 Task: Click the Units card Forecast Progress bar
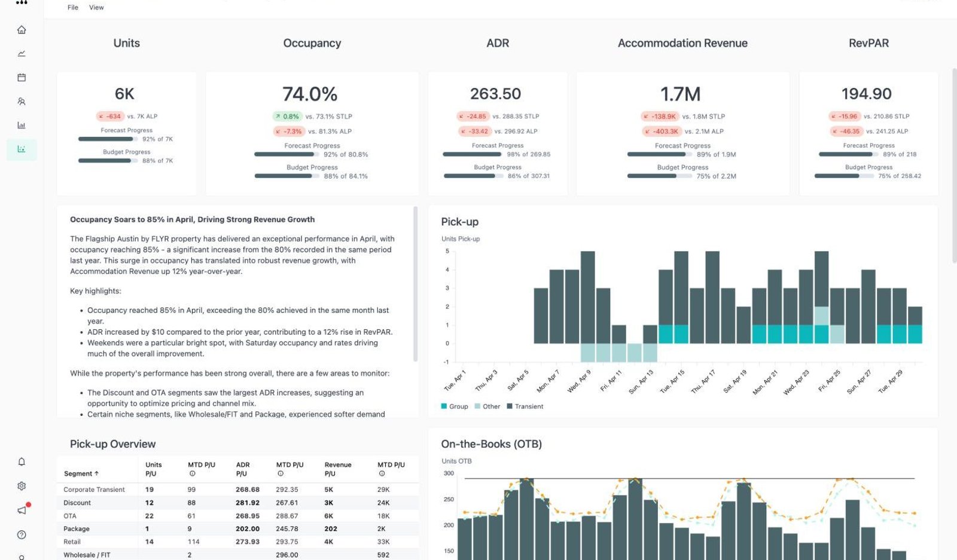coord(108,139)
